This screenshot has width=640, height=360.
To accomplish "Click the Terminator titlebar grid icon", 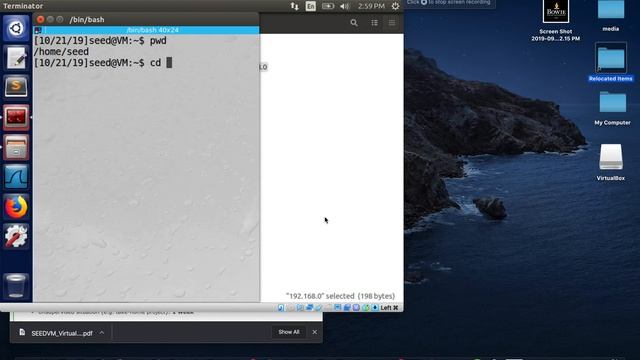I will (x=38, y=30).
